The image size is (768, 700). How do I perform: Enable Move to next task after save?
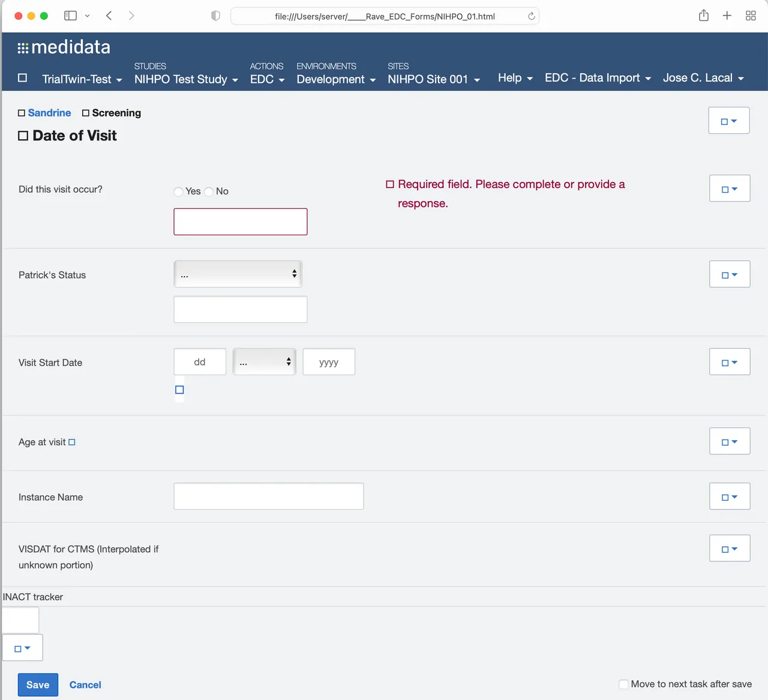pos(623,684)
